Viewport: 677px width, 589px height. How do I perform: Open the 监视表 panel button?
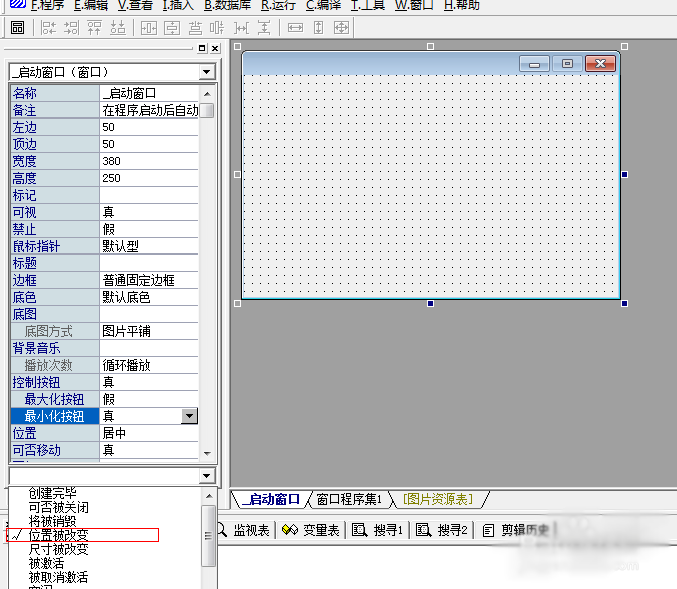(244, 530)
